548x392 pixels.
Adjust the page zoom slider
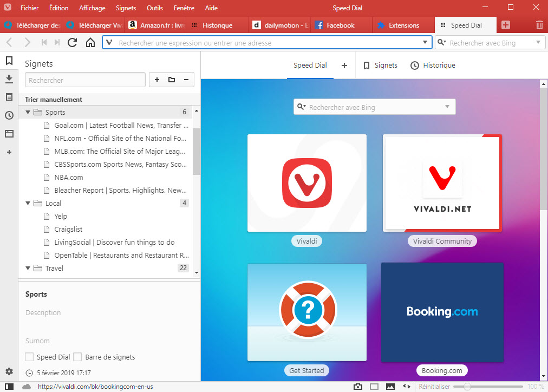tap(488, 387)
